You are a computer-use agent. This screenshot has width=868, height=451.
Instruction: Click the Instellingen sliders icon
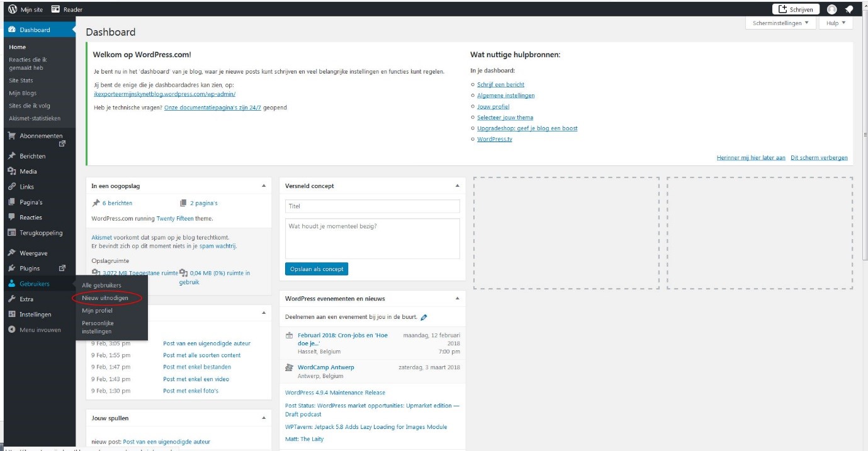pyautogui.click(x=12, y=314)
